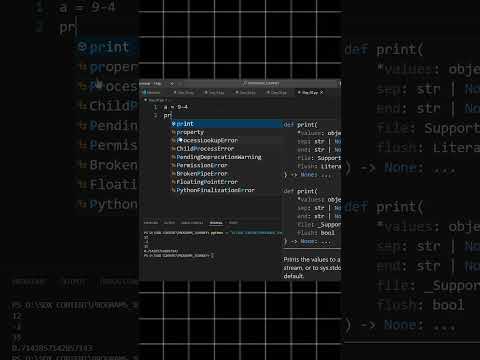Click the function icon beside 'print' suggestion
Viewport: 480px width, 360px height.
click(174, 124)
